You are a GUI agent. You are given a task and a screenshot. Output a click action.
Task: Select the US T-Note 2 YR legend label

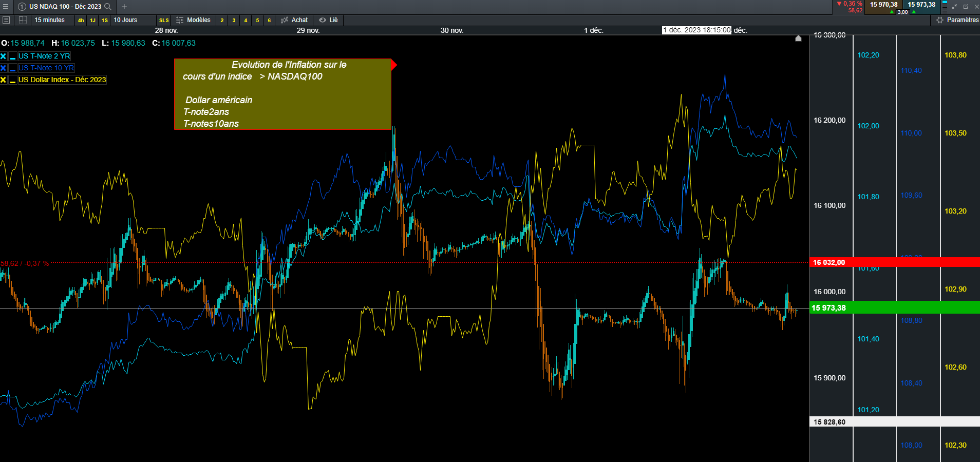click(44, 56)
